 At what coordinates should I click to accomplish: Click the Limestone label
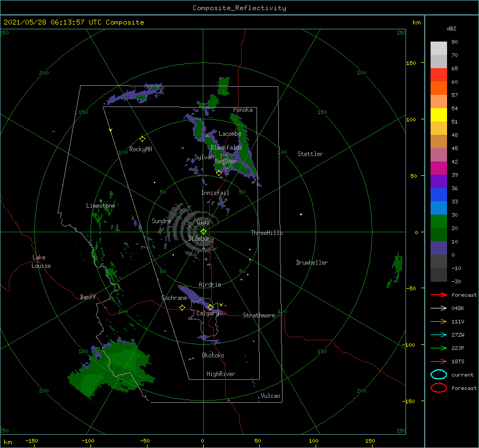(x=101, y=206)
